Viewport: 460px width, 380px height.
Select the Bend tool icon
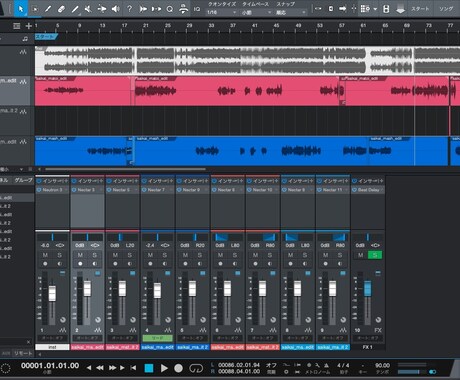point(102,9)
